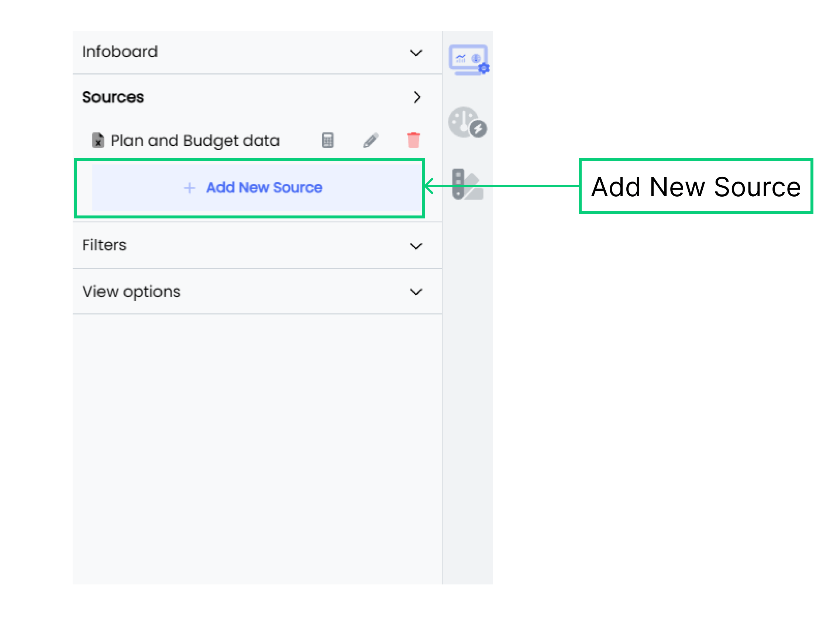Open the infoboard settings sidebar icon
Screen dimensions: 840x642
(469, 60)
